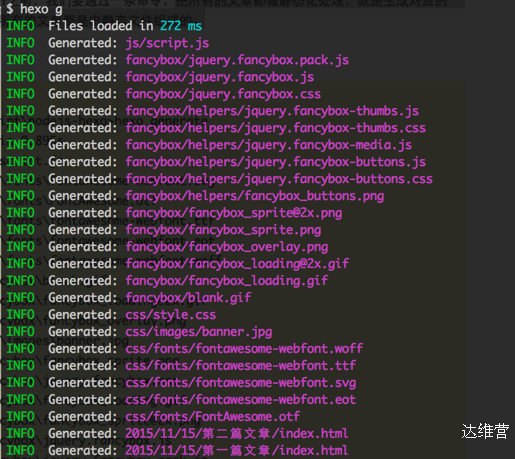515x459 pixels.
Task: Select 2015/11/15/第一篇文章/index.html path
Action: click(x=237, y=451)
